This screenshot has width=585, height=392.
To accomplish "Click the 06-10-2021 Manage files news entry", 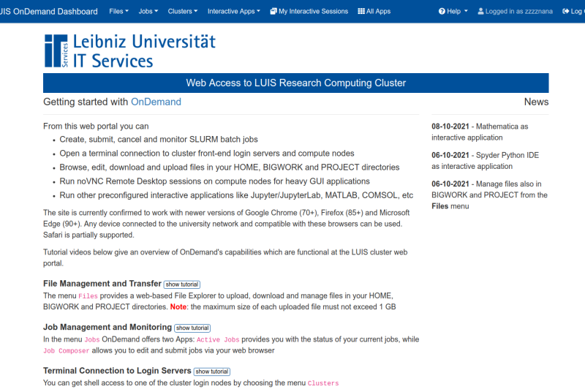I will pos(489,195).
